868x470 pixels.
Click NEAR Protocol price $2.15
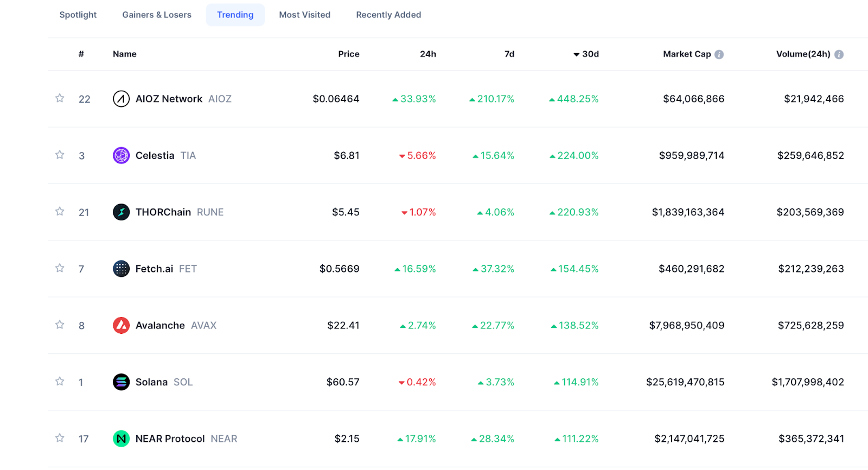tap(347, 439)
